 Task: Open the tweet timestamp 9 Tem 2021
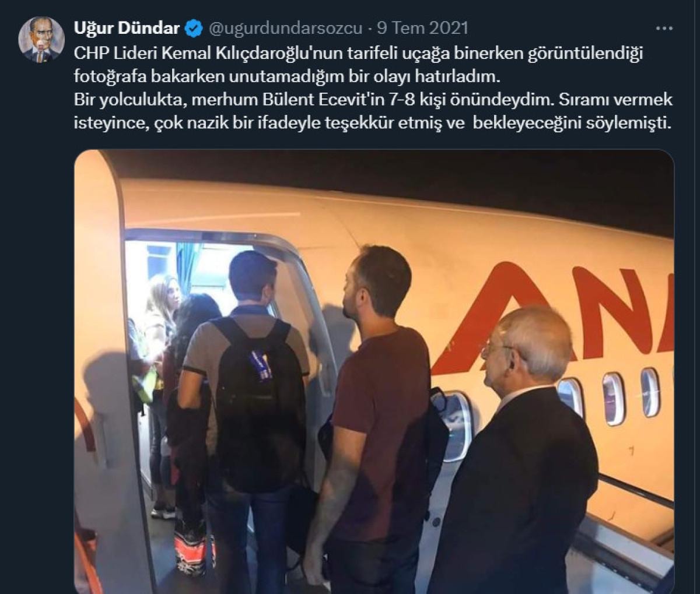[422, 28]
